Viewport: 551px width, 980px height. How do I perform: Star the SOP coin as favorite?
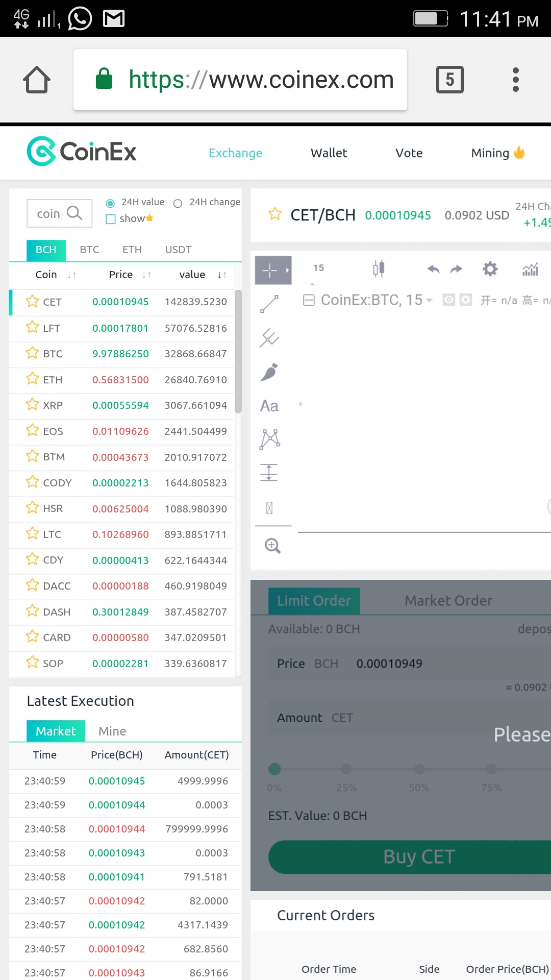coord(33,662)
